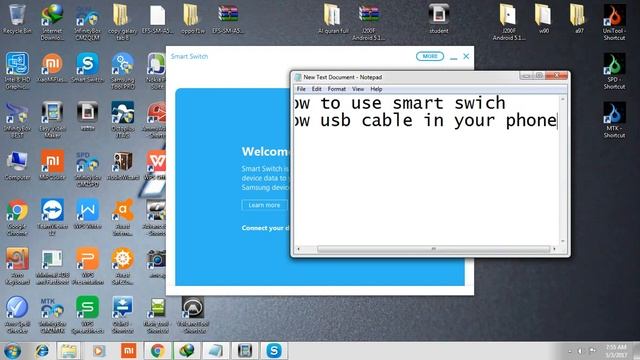This screenshot has height=360, width=640.
Task: Open TeamViewer desktop shortcut
Action: 52,217
